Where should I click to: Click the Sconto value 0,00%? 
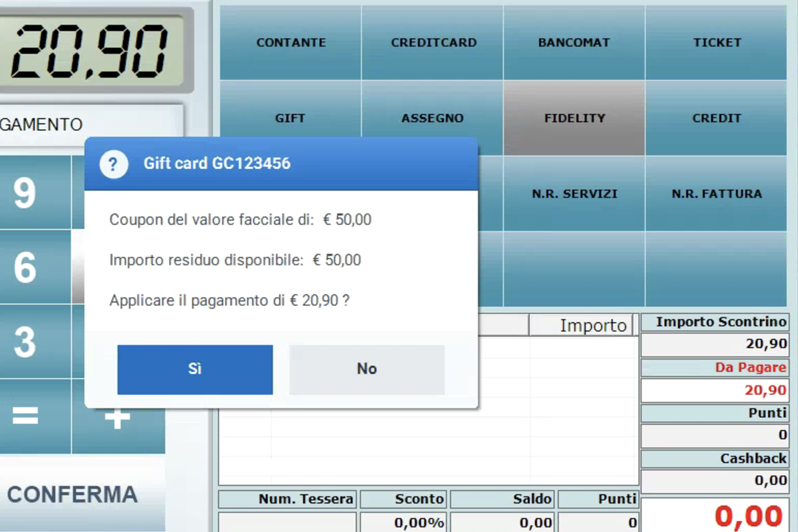click(403, 522)
